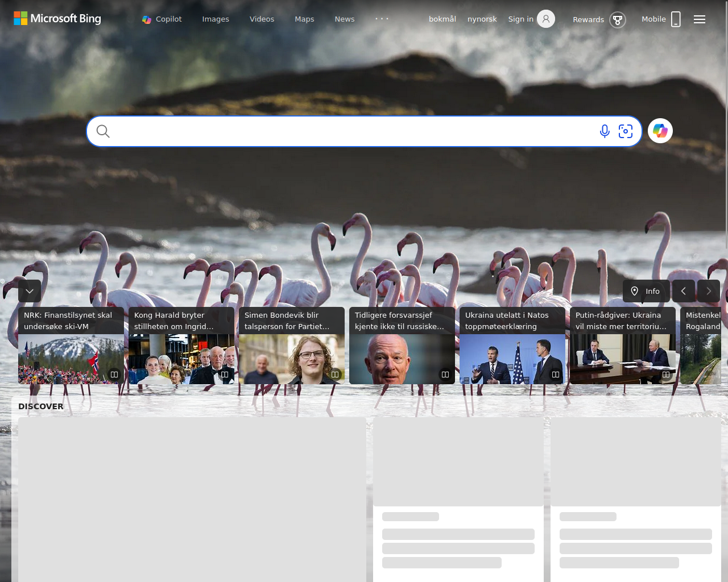The image size is (728, 582).
Task: Expand the three-dots more menu
Action: (x=382, y=19)
